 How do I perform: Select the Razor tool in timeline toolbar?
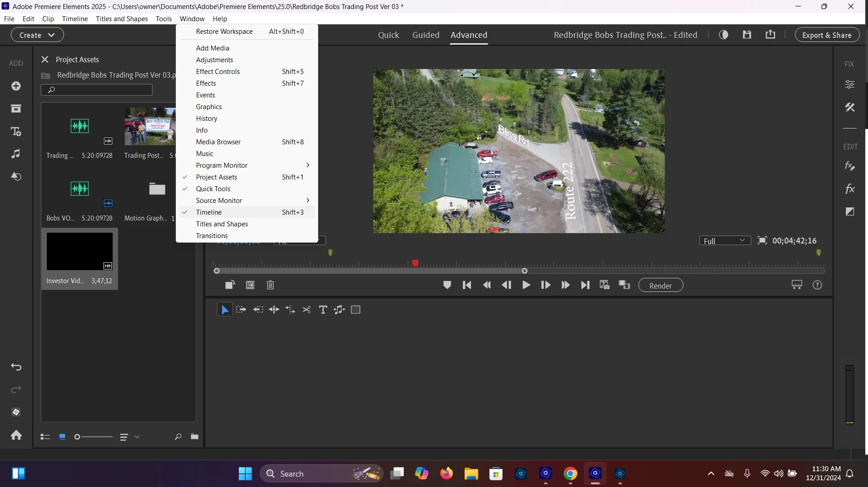pos(306,310)
